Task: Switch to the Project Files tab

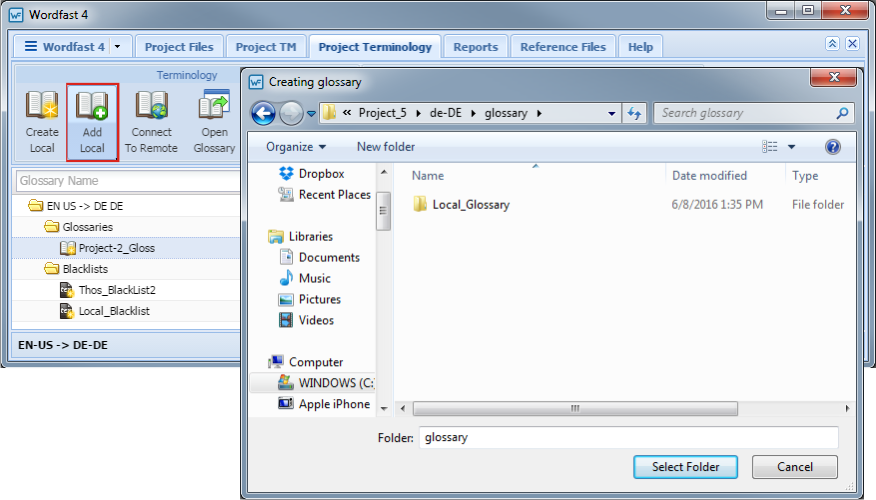Action: (179, 47)
